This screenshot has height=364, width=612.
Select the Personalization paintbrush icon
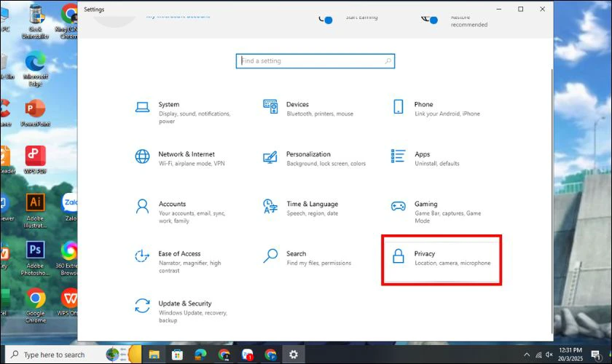(x=270, y=157)
